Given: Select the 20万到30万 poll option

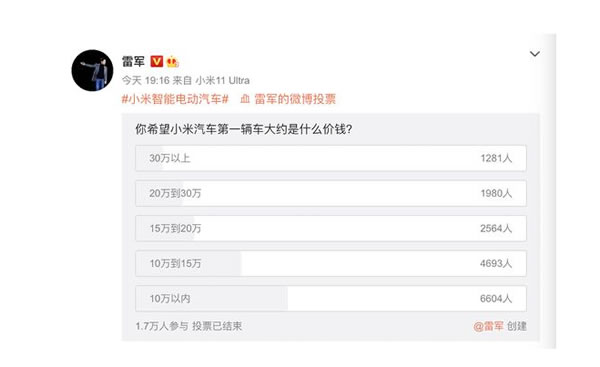Looking at the screenshot, I should click(331, 193).
